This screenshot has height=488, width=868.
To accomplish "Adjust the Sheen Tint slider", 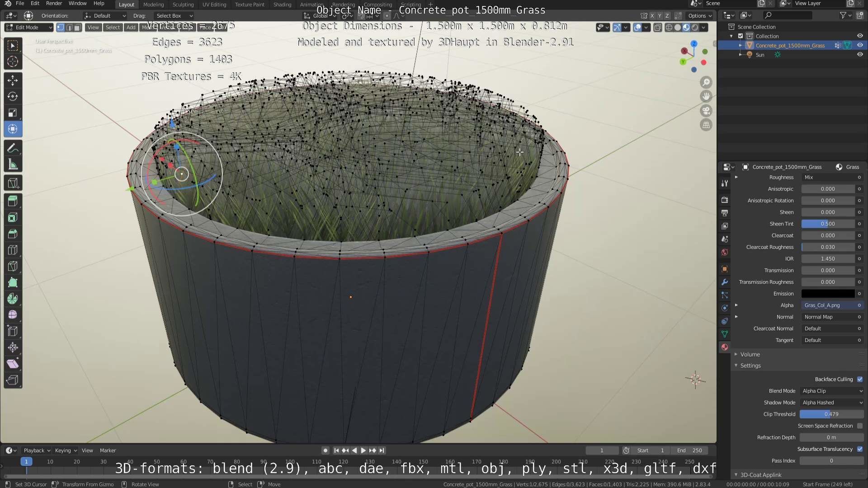I will coord(828,224).
